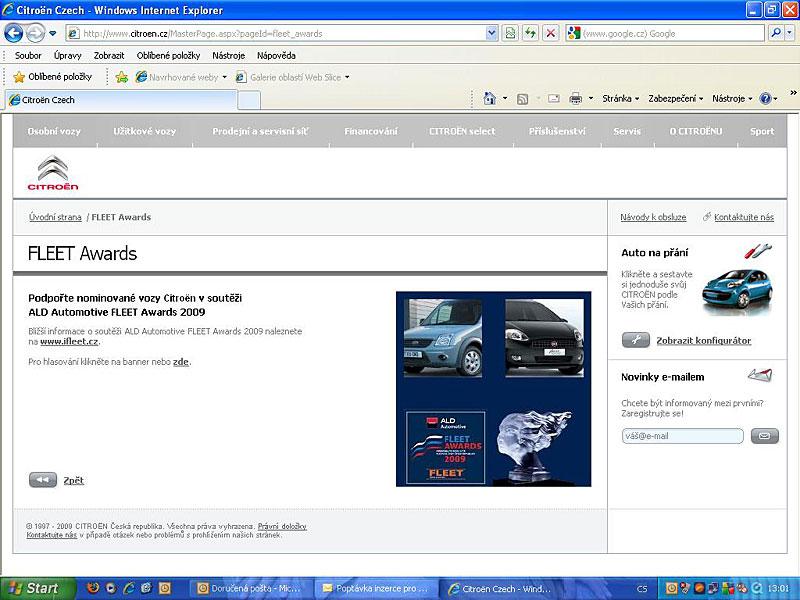Open the Zobrazit menu
This screenshot has height=600, width=800.
[x=109, y=56]
